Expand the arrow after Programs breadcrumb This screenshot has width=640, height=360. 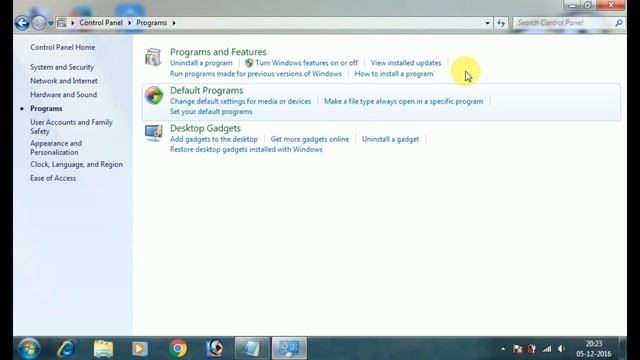click(174, 23)
